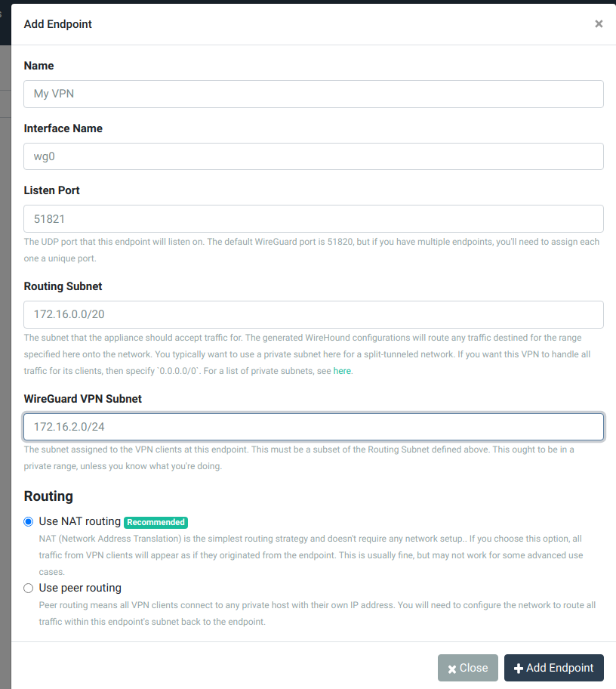Click the X dismiss icon in the dialog corner
The height and width of the screenshot is (689, 616).
pyautogui.click(x=599, y=23)
